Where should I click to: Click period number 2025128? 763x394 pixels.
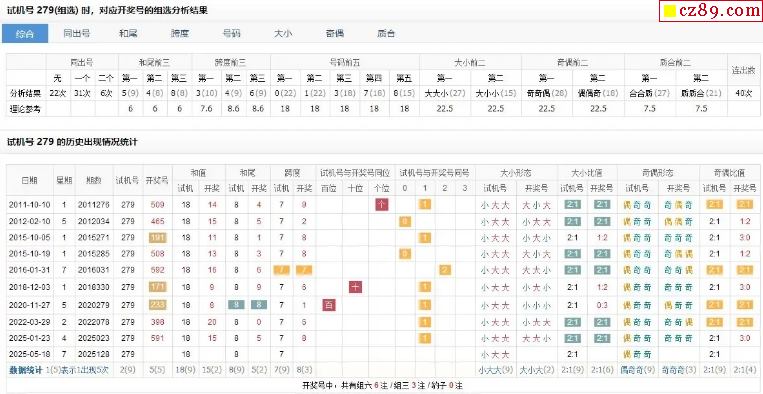coord(93,354)
